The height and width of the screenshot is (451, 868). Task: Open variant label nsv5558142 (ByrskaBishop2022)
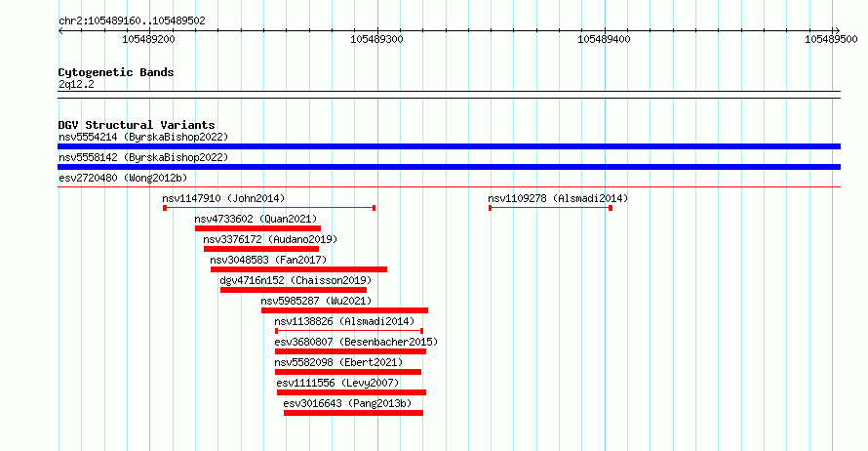pos(143,157)
